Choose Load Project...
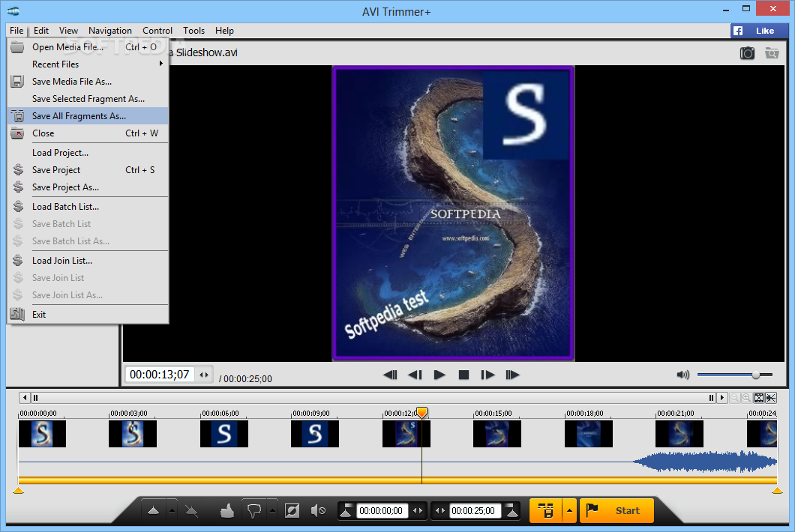The image size is (795, 532). tap(88, 153)
